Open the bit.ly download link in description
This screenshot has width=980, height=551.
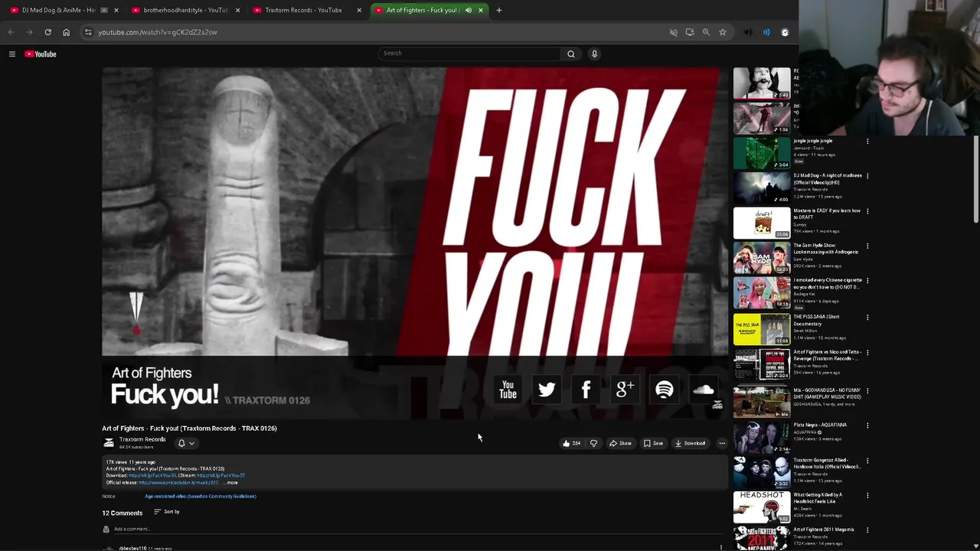[152, 475]
